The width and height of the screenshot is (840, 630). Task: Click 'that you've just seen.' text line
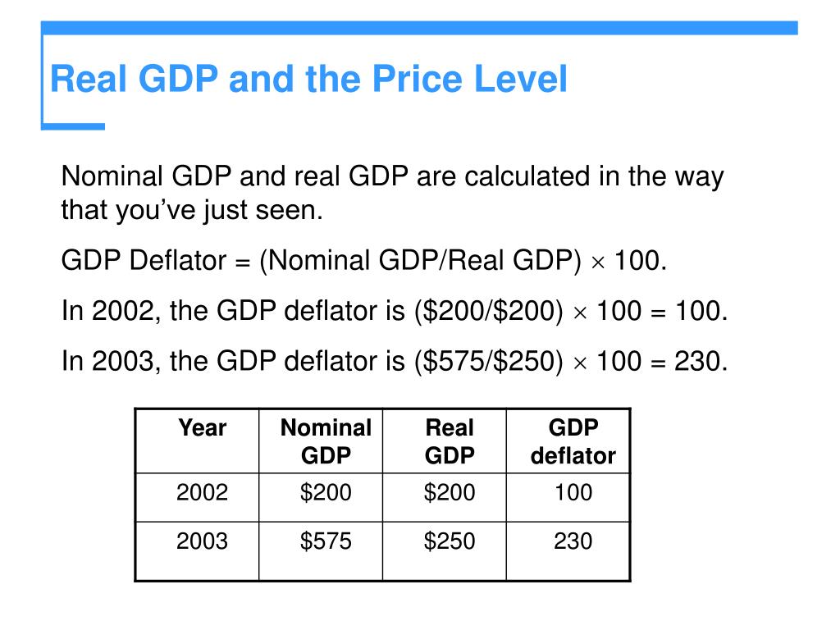(x=192, y=210)
